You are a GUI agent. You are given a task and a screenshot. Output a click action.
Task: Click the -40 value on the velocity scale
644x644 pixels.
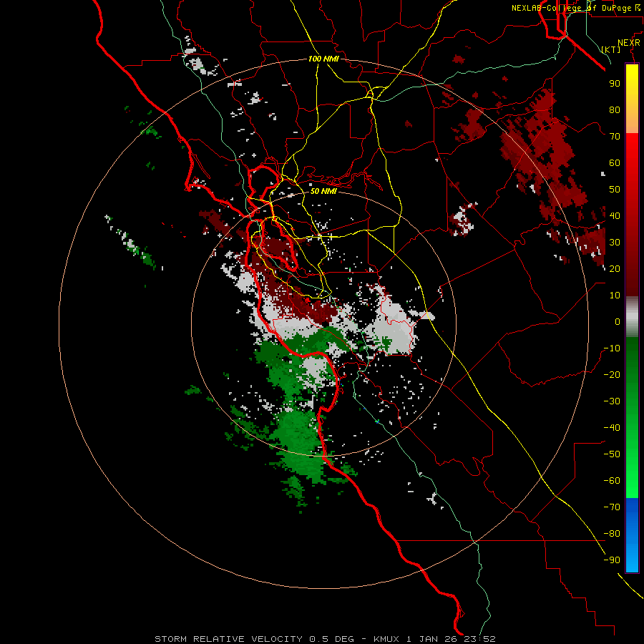612,428
